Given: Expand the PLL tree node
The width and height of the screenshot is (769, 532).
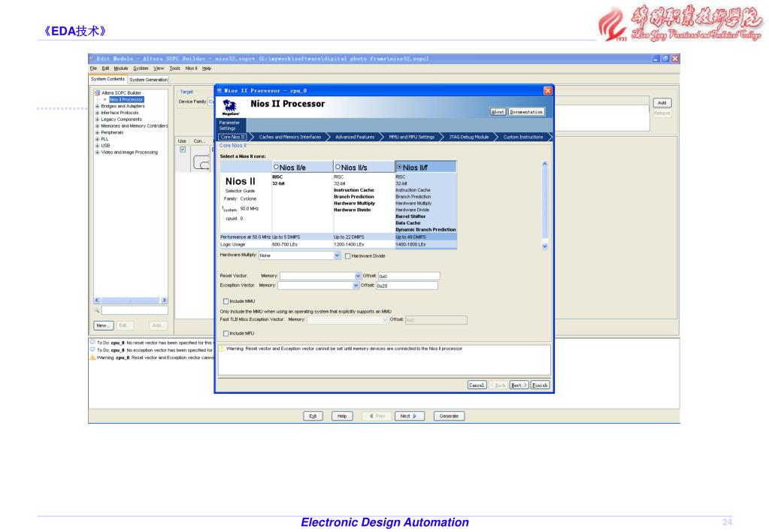Looking at the screenshot, I should click(x=97, y=139).
